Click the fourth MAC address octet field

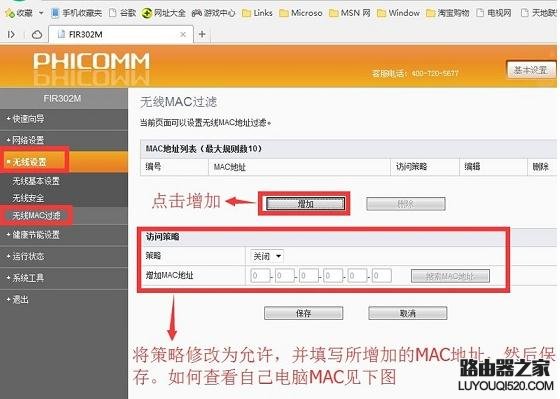(x=333, y=276)
